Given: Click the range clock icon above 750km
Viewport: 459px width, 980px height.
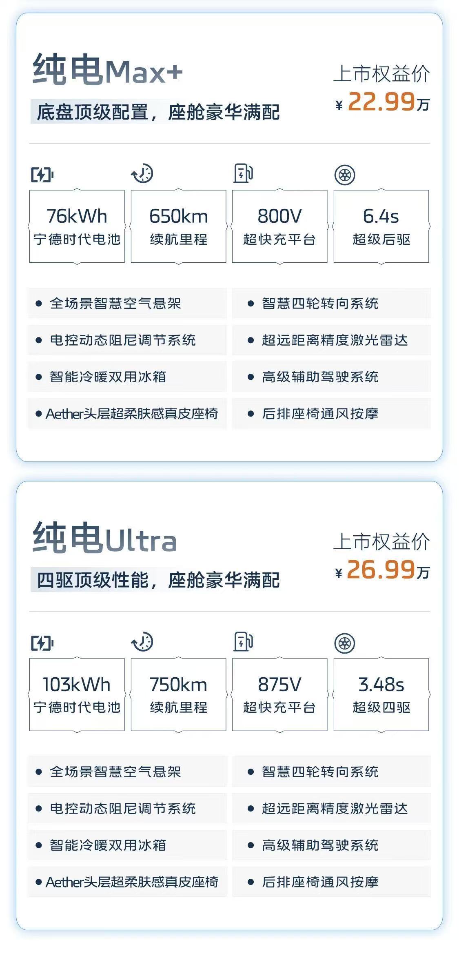Looking at the screenshot, I should tap(142, 642).
